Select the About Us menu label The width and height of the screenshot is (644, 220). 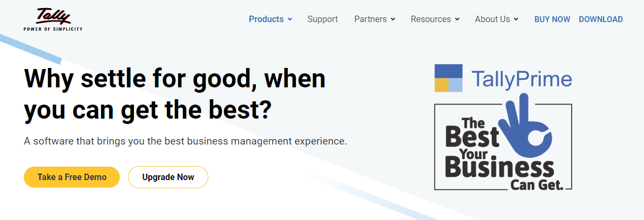pyautogui.click(x=492, y=19)
